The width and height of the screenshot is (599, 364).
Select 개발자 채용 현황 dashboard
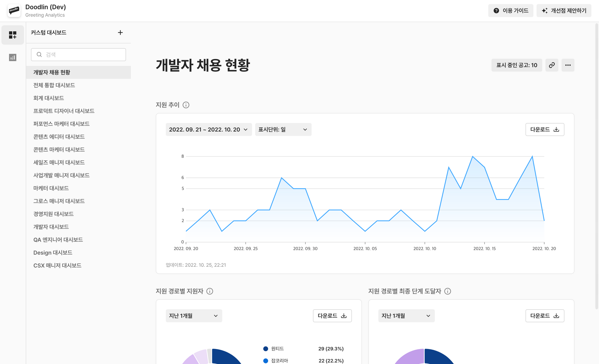[x=78, y=72]
